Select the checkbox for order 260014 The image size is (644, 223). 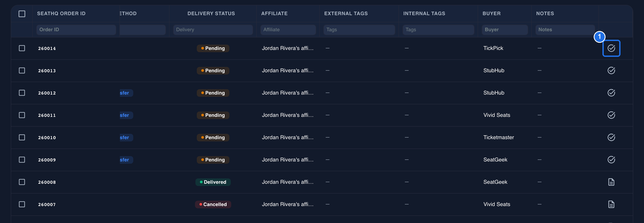tap(22, 48)
